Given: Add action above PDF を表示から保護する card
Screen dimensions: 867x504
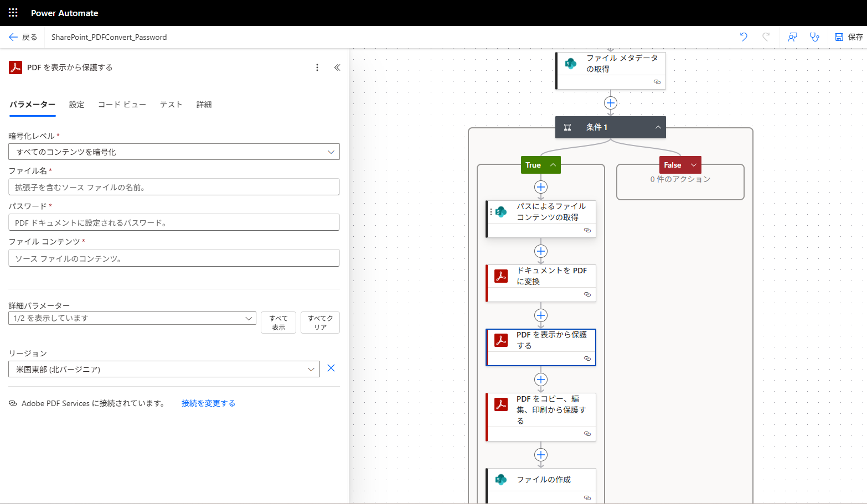Looking at the screenshot, I should click(x=541, y=315).
